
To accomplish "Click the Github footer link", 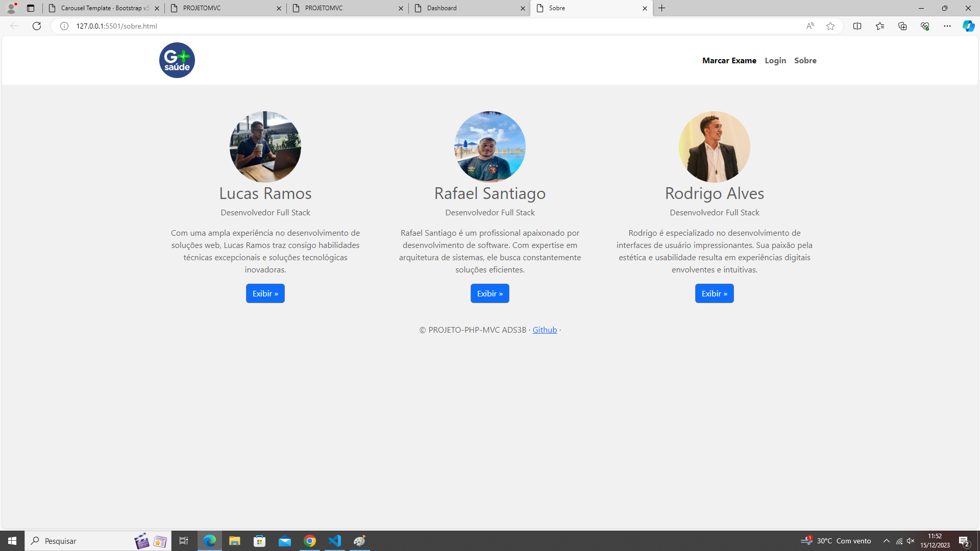I will click(544, 330).
